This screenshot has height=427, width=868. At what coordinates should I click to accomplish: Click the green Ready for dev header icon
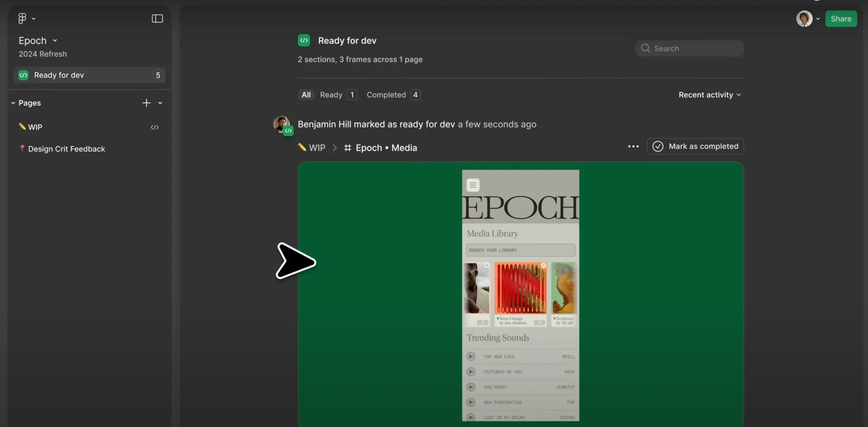[x=304, y=40]
